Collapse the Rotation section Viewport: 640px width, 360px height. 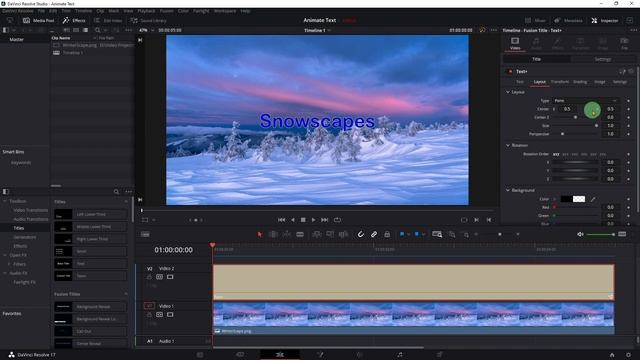click(x=508, y=145)
